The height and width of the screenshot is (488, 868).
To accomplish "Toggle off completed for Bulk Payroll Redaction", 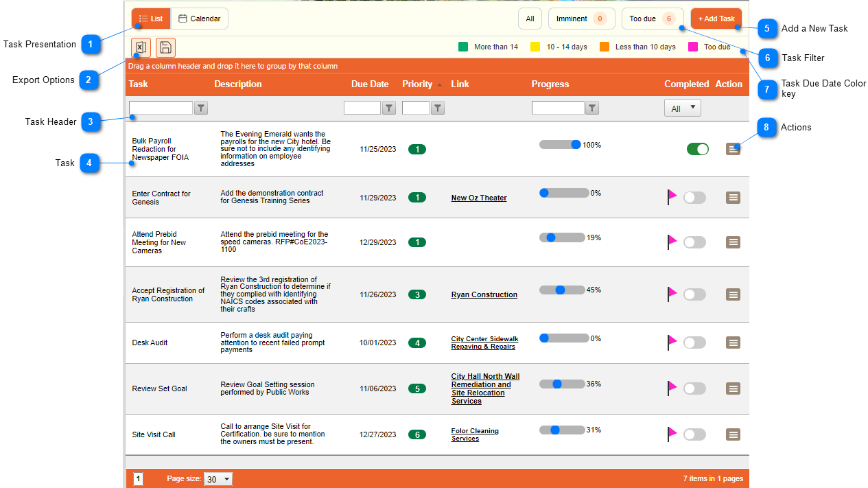I will [x=697, y=149].
